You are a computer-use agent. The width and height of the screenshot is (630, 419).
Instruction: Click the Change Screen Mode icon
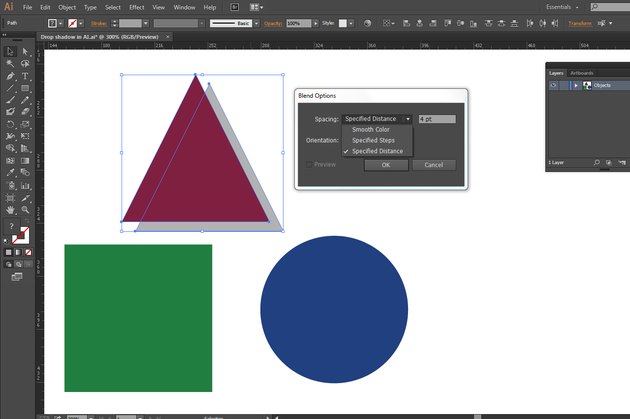click(17, 277)
